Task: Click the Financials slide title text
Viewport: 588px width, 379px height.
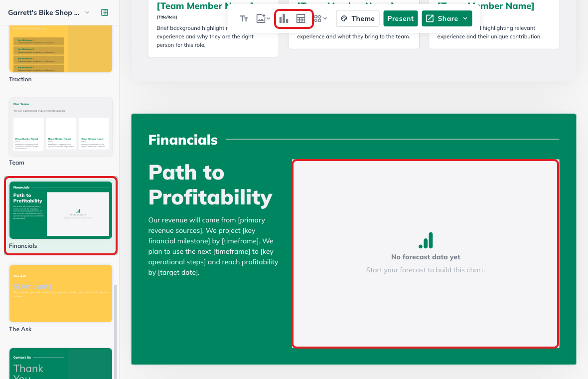Action: [183, 140]
